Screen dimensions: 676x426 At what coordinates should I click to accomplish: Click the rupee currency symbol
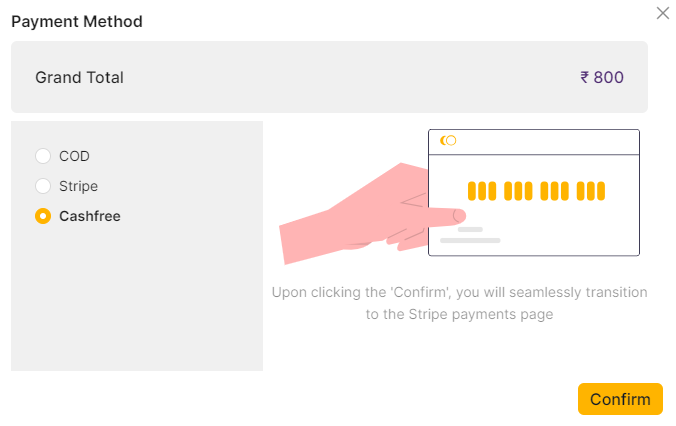pos(585,78)
